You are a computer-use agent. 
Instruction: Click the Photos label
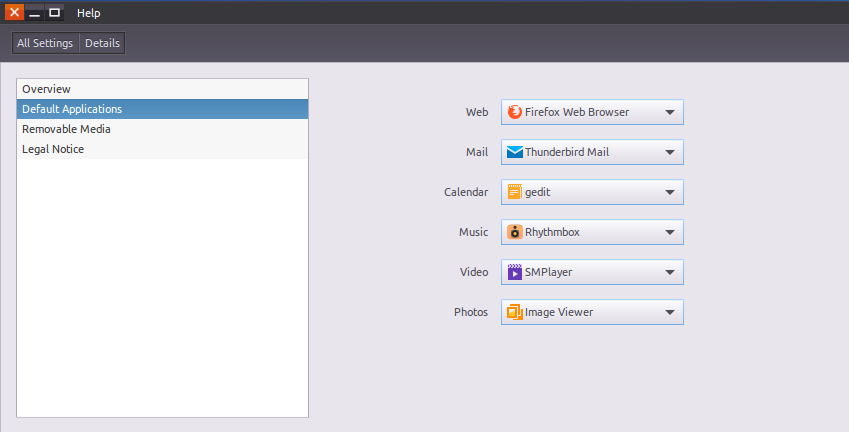tap(471, 312)
